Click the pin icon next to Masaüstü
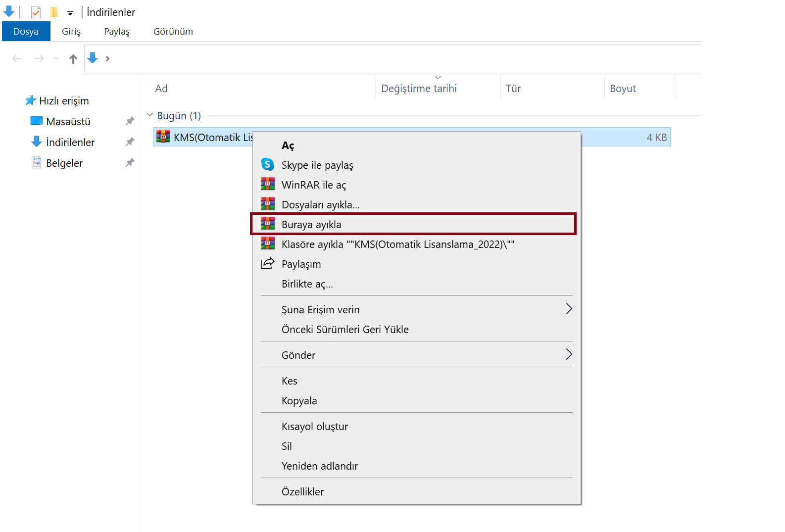The height and width of the screenshot is (532, 785). click(130, 121)
